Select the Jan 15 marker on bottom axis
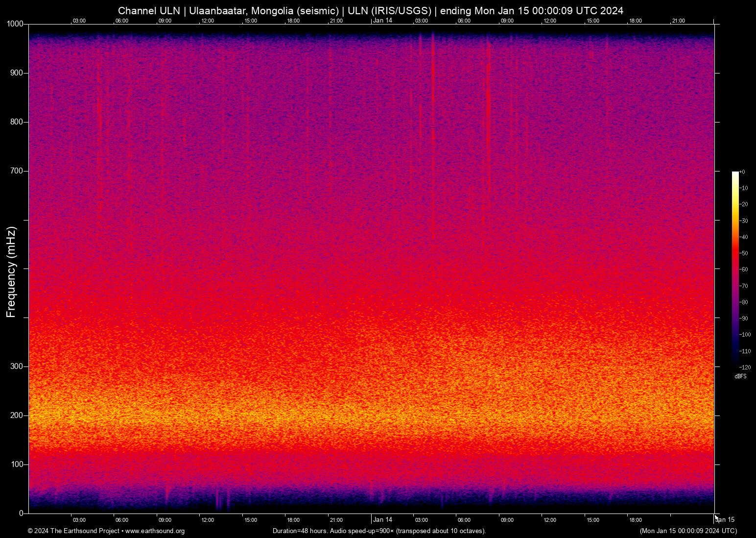This screenshot has width=756, height=538. click(724, 520)
